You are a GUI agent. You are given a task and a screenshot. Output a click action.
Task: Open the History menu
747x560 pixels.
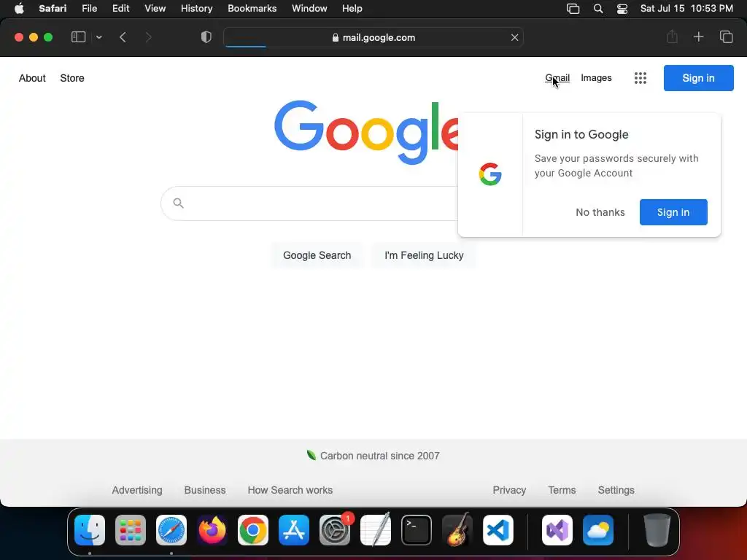coord(196,8)
